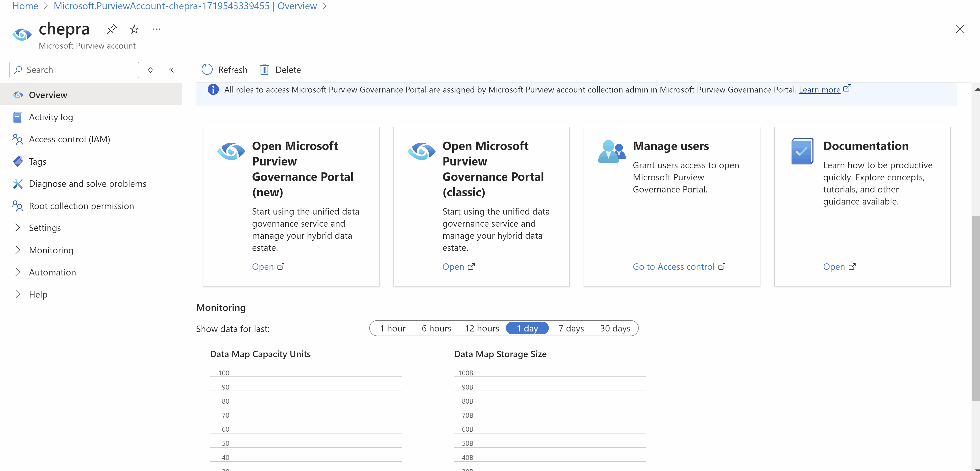Open the Tags menu item

(x=91, y=161)
